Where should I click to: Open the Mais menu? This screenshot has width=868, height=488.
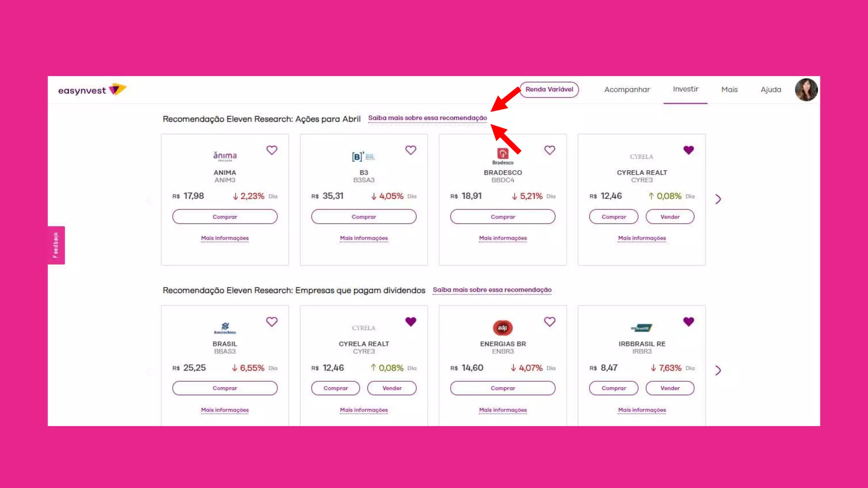pyautogui.click(x=729, y=89)
